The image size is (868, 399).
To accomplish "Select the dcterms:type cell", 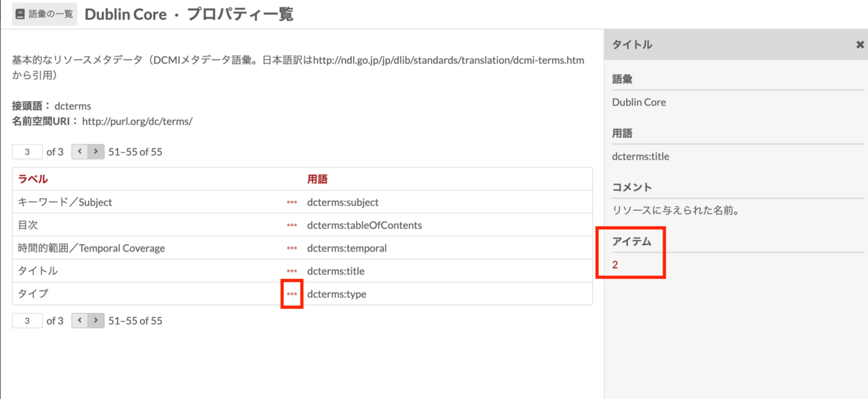I will (x=337, y=294).
